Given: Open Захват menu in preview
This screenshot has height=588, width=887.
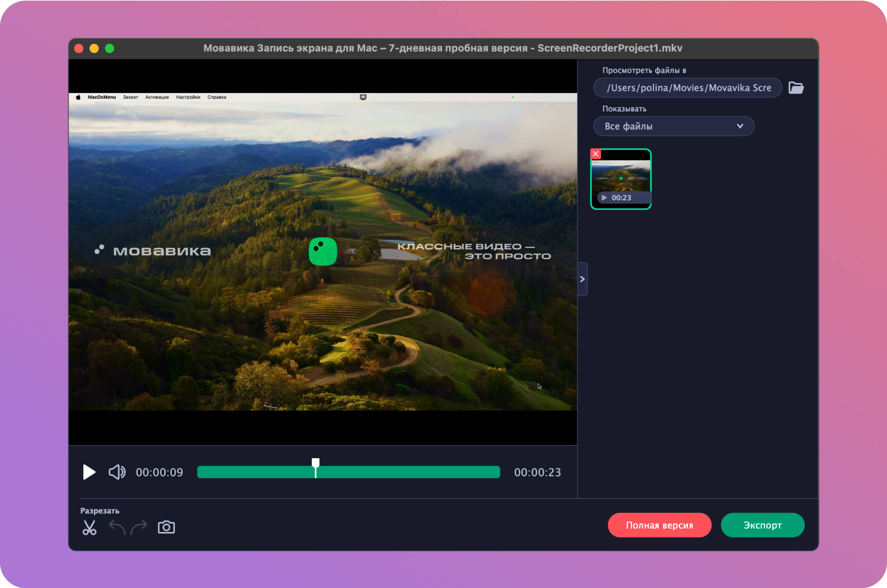Looking at the screenshot, I should [x=131, y=97].
